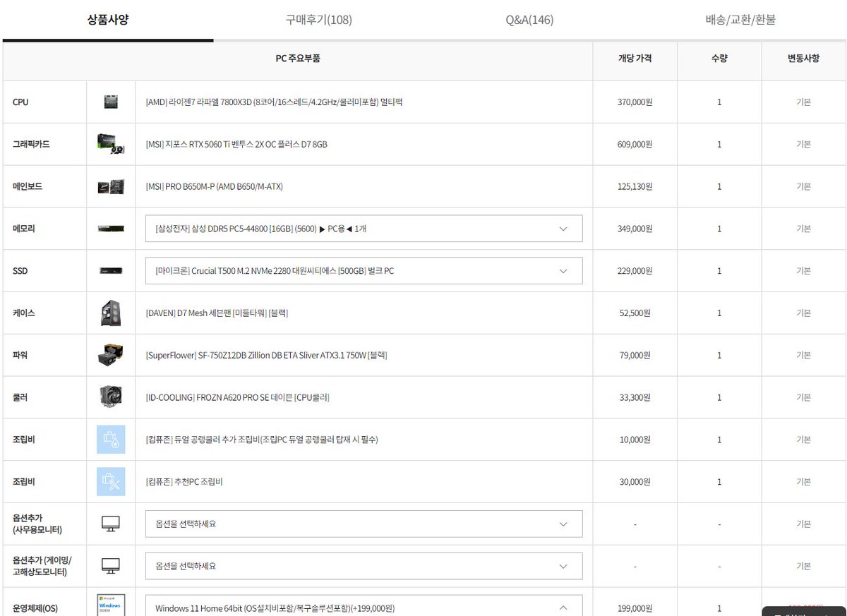Open the Samsung DDR5 memory dropdown

point(364,229)
